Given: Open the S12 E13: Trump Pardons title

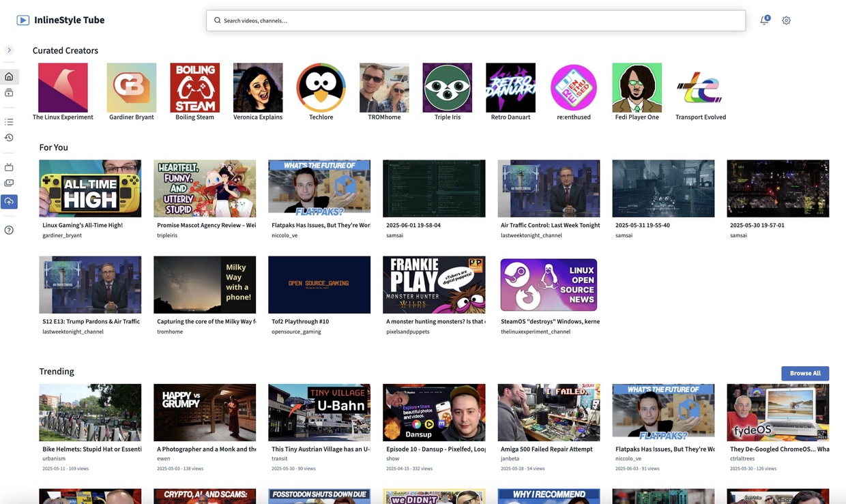Looking at the screenshot, I should tap(91, 321).
